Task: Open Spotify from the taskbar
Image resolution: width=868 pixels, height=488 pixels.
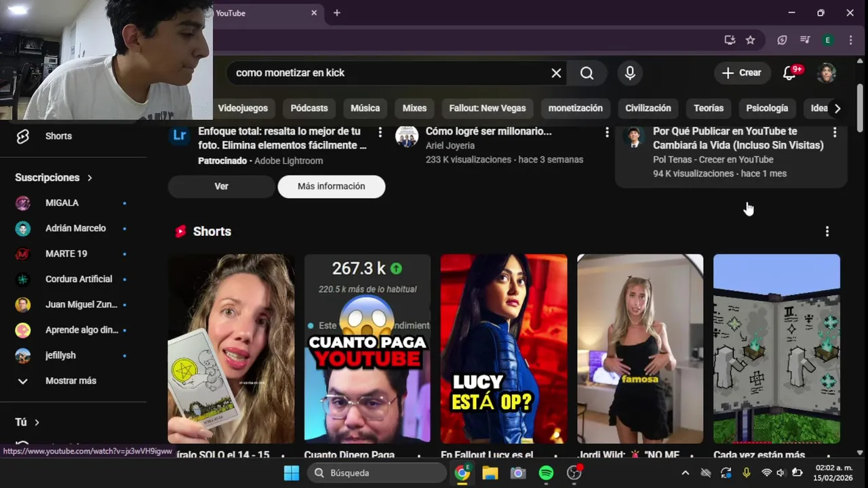Action: click(546, 473)
